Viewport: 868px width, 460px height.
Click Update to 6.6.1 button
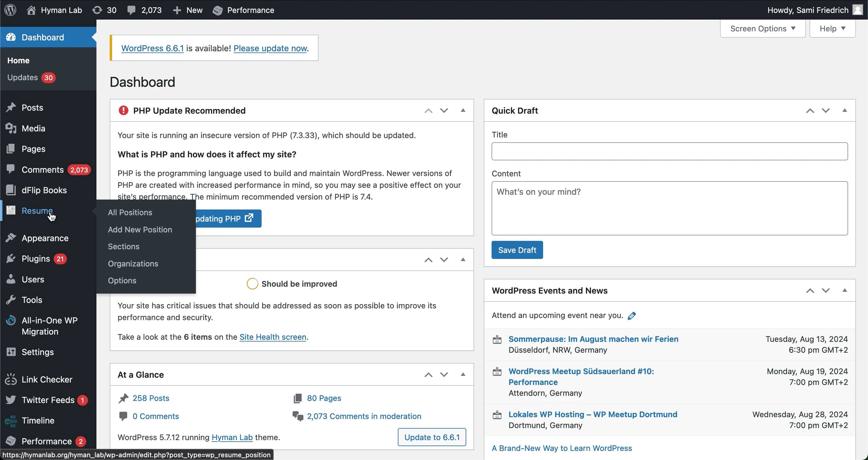click(x=432, y=437)
